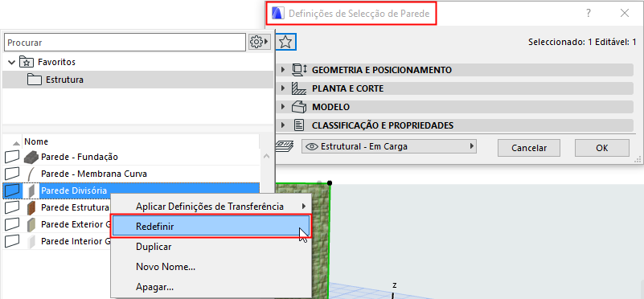The image size is (644, 299).
Task: Click the Parede Interior preview thumbnail
Action: tap(31, 242)
